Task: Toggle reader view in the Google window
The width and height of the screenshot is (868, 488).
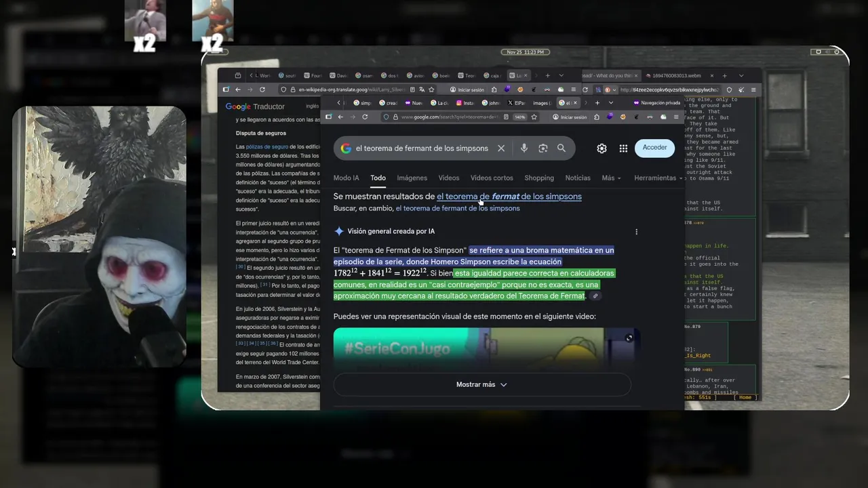Action: tap(506, 117)
